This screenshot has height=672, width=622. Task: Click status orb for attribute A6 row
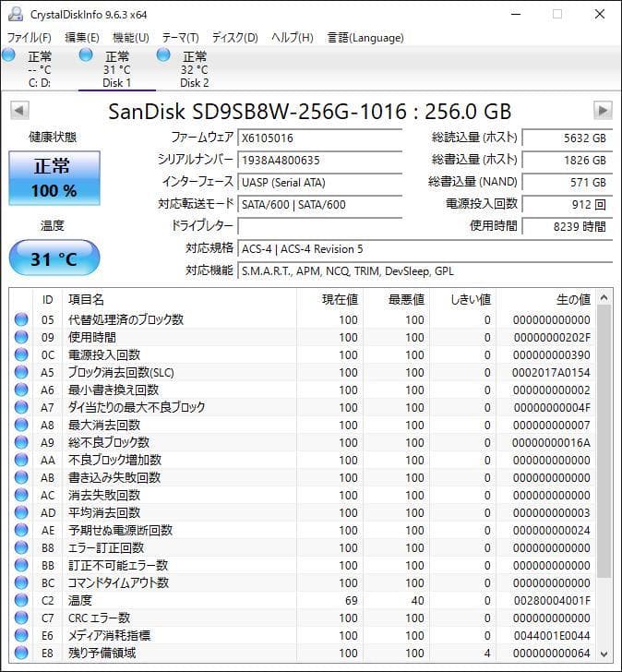click(x=21, y=390)
